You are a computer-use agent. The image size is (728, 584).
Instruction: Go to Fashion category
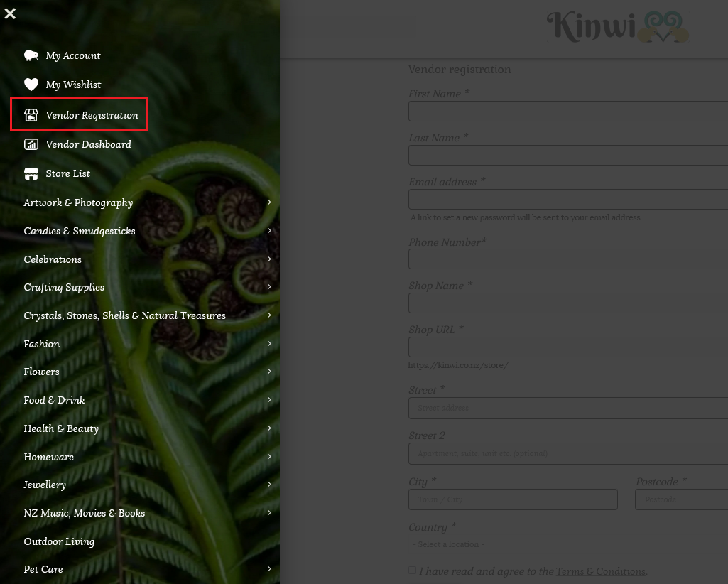(42, 344)
